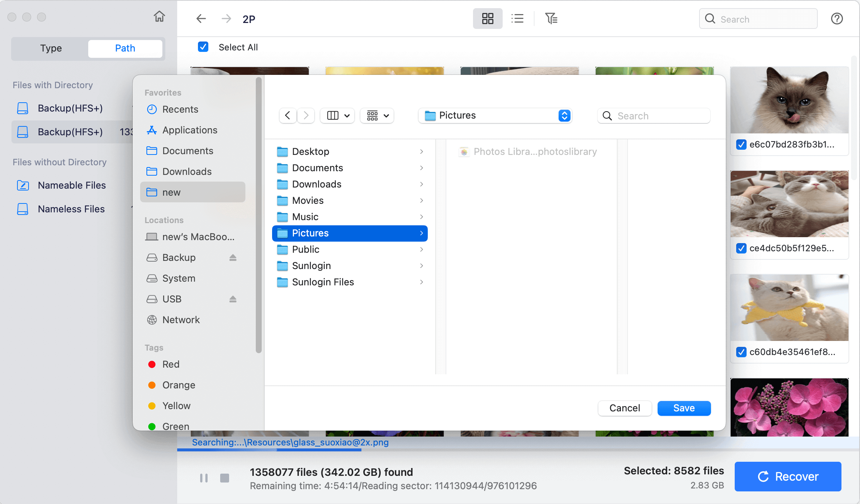The image size is (860, 504).
Task: Toggle checkbox for c60db4e35461ef8 image
Action: pyautogui.click(x=741, y=352)
